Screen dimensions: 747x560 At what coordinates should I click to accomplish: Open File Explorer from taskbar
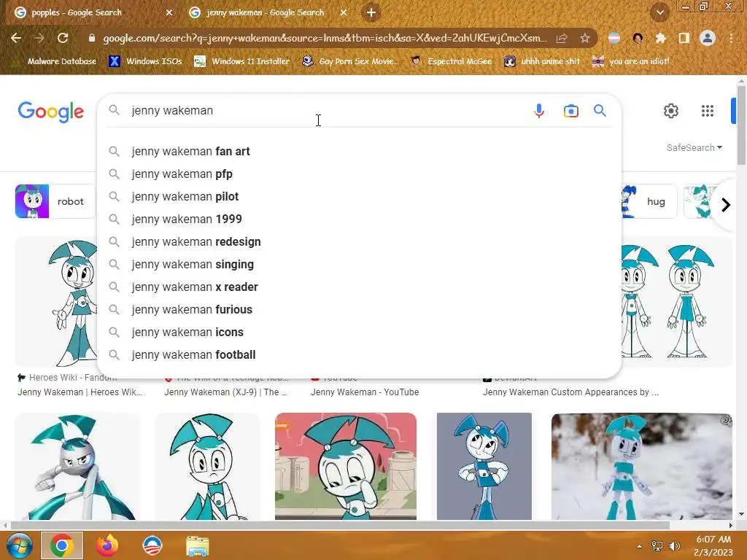[x=197, y=546]
